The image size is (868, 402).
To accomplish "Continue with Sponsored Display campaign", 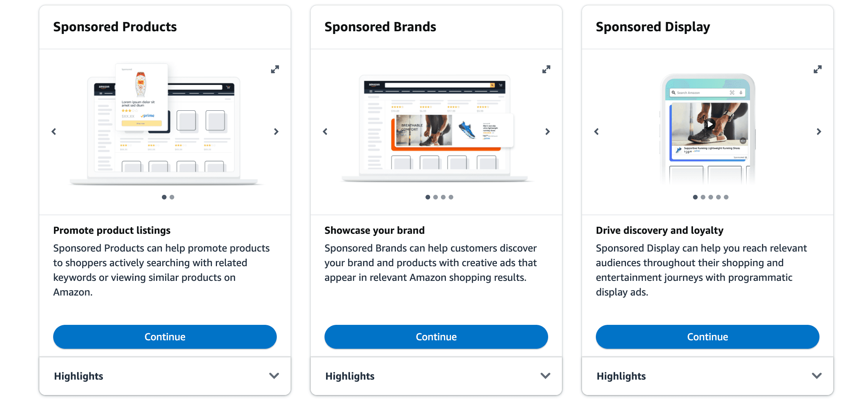I will click(x=707, y=336).
